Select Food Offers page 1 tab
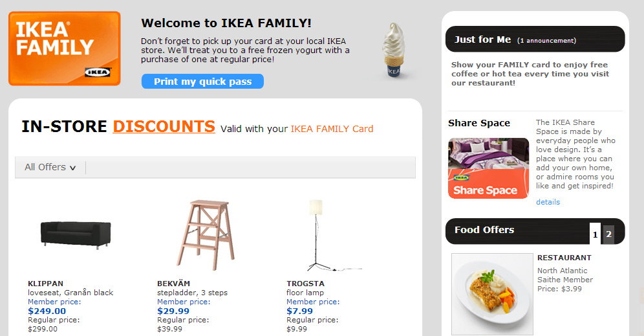The width and height of the screenshot is (644, 336). click(x=596, y=234)
